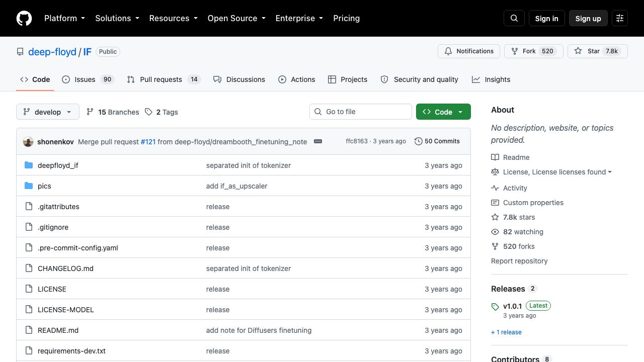Viewport: 644px width, 362px height.
Task: Click the branches icon beside 15 Branches
Action: (x=90, y=112)
